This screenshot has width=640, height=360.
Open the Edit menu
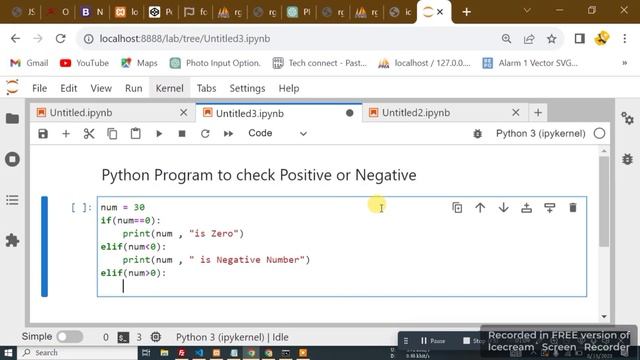tap(69, 88)
